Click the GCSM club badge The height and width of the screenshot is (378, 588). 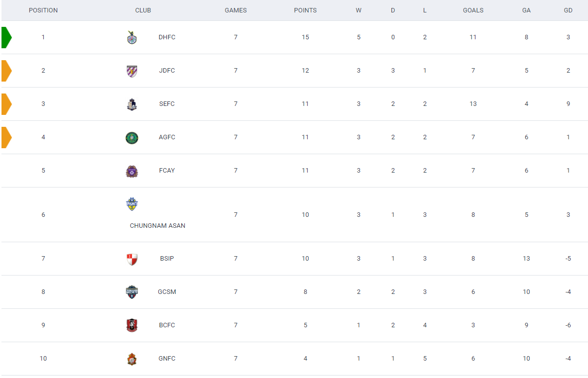131,292
